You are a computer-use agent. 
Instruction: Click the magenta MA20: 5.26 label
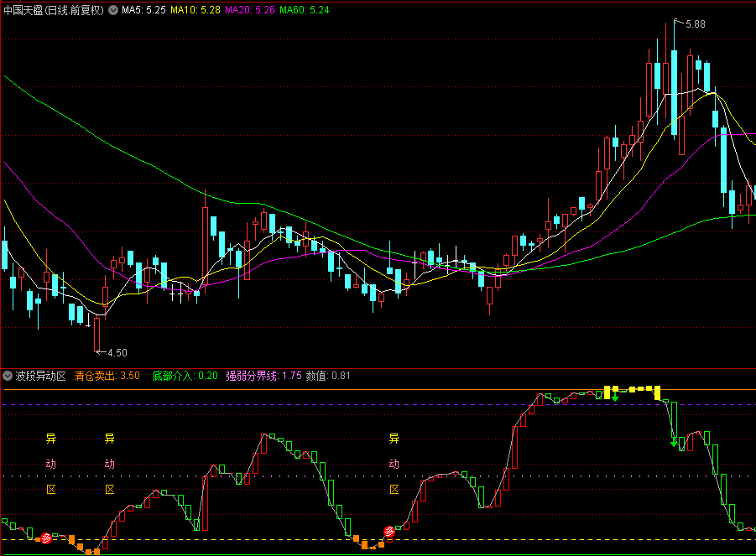pos(250,10)
